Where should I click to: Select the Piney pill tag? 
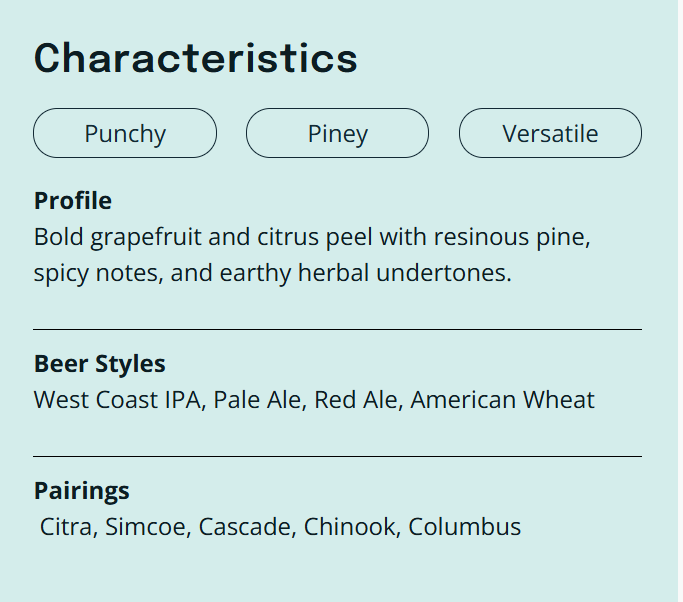(337, 133)
